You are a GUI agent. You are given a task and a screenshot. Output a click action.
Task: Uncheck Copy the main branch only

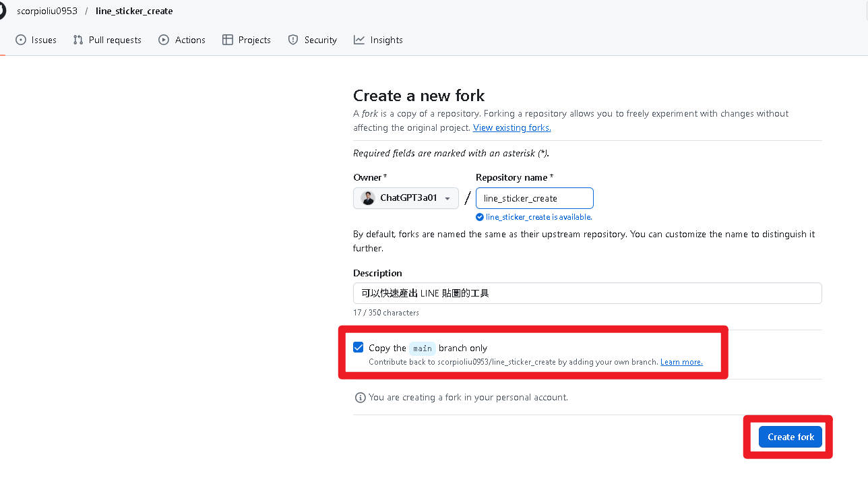pyautogui.click(x=358, y=346)
